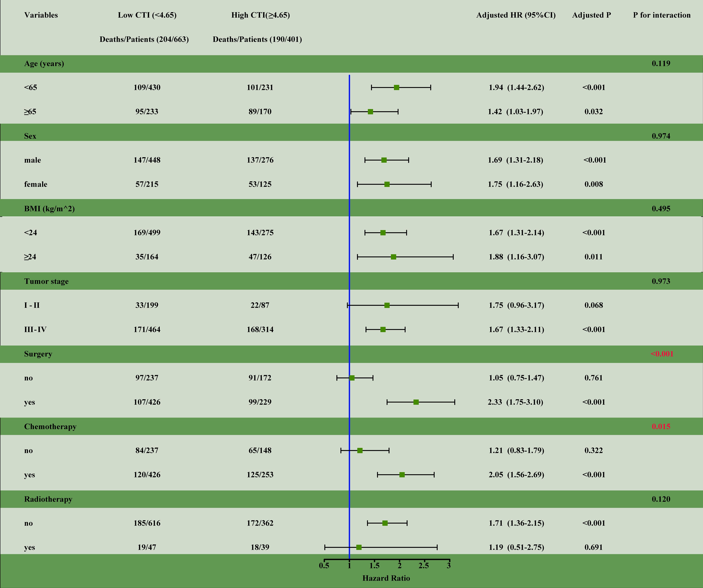Click interaction P value 0.974

click(661, 136)
